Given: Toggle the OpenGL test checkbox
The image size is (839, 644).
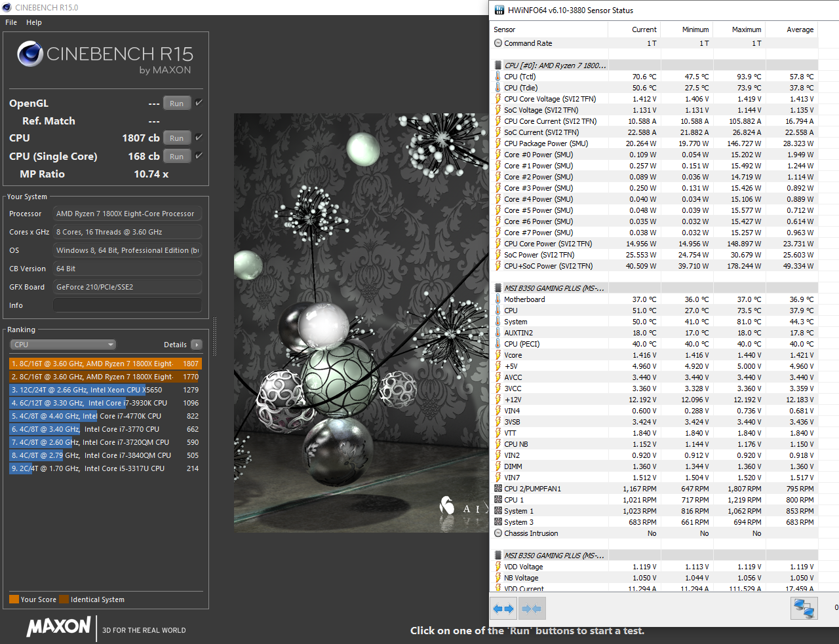Looking at the screenshot, I should pos(199,103).
